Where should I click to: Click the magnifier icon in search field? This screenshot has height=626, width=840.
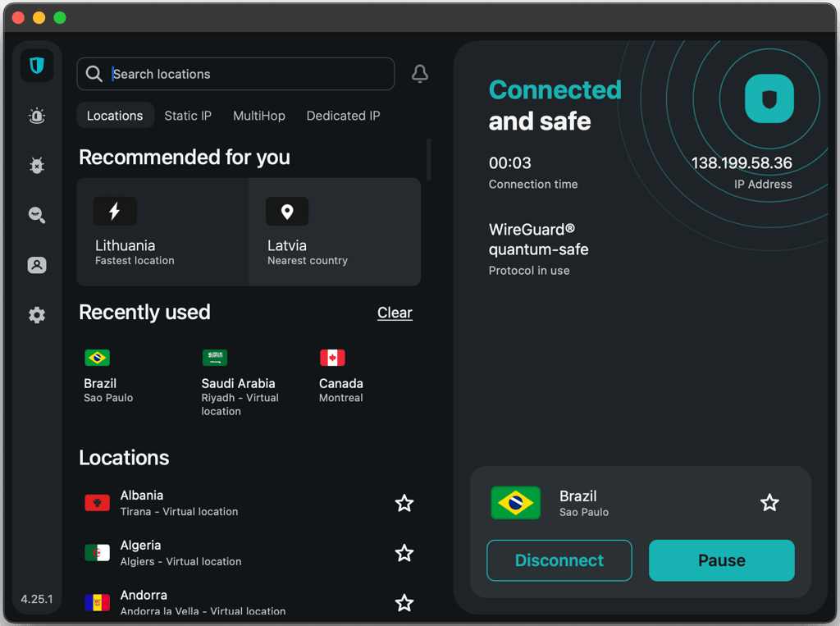(x=94, y=74)
